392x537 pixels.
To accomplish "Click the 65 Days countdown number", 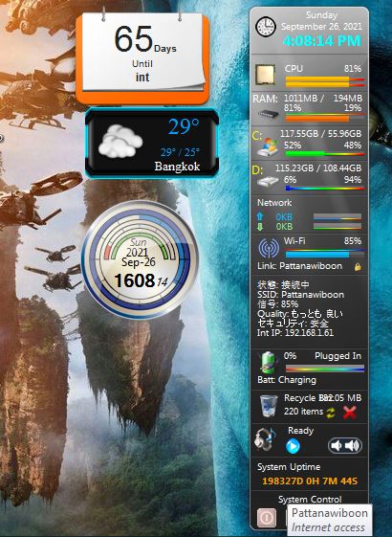I will (x=134, y=38).
